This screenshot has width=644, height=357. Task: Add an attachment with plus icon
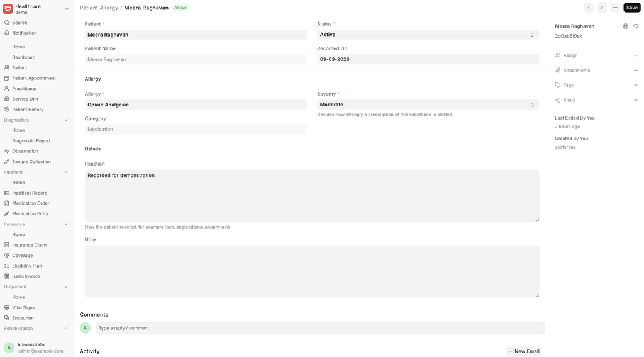pyautogui.click(x=636, y=71)
